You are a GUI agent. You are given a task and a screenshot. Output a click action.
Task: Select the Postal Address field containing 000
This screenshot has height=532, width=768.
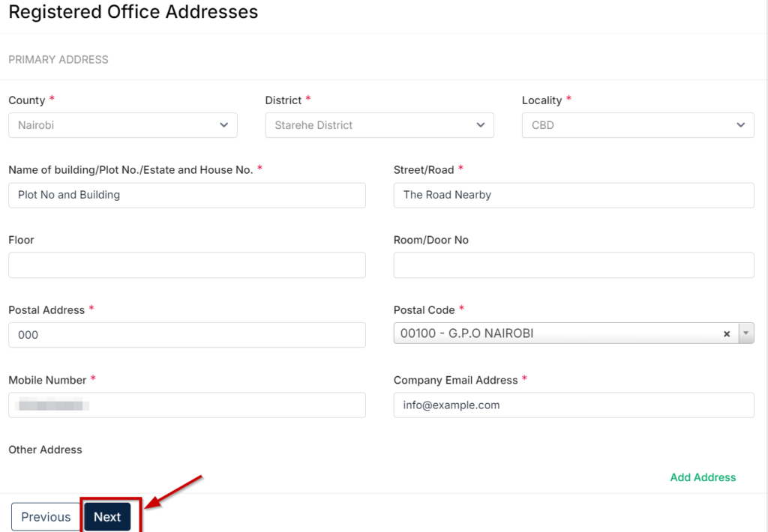tap(186, 335)
